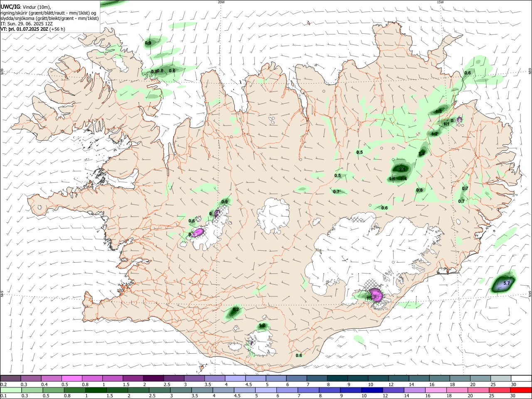Image resolution: width=532 pixels, height=399 pixels.
Task: Click the 2.1 precipitation value on the map
Action: 402,169
